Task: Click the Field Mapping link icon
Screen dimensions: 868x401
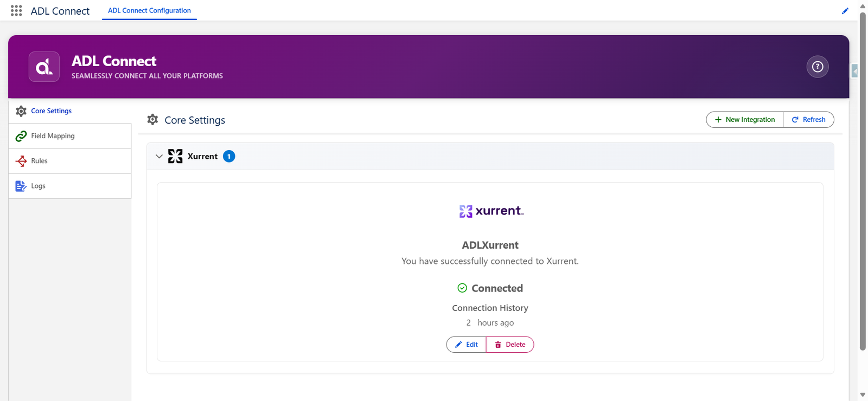Action: pos(21,136)
